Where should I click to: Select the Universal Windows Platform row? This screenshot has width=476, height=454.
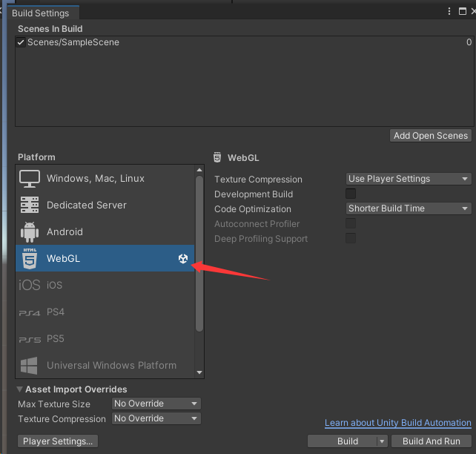pyautogui.click(x=105, y=366)
